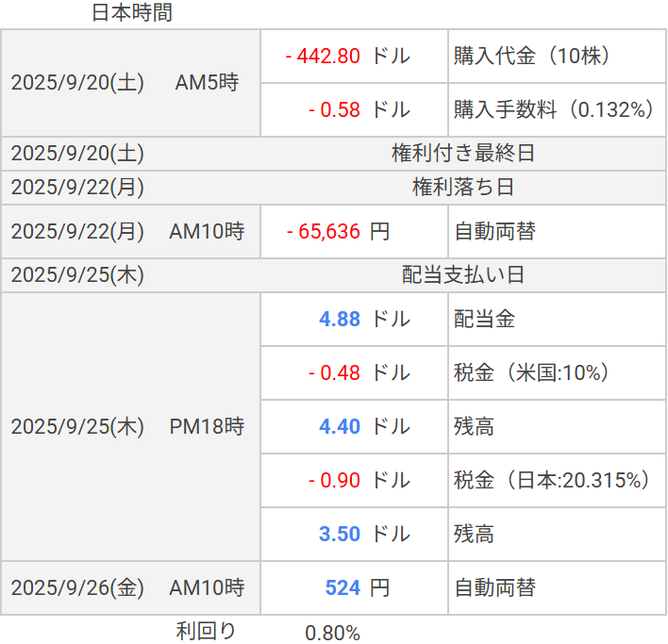Screen dimensions: 668x644
Task: Click the 配当支払い日 row text
Action: pyautogui.click(x=463, y=275)
